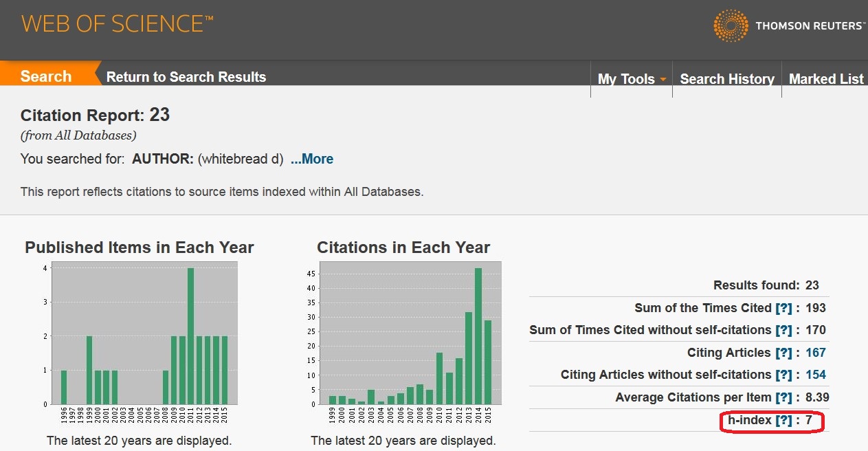
Task: Open help for Average Citations per Item
Action: click(x=783, y=397)
